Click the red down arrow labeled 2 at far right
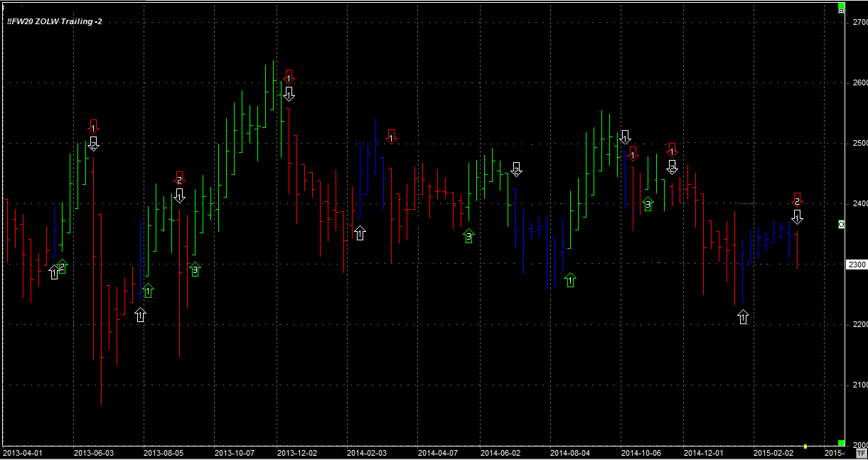 797,201
